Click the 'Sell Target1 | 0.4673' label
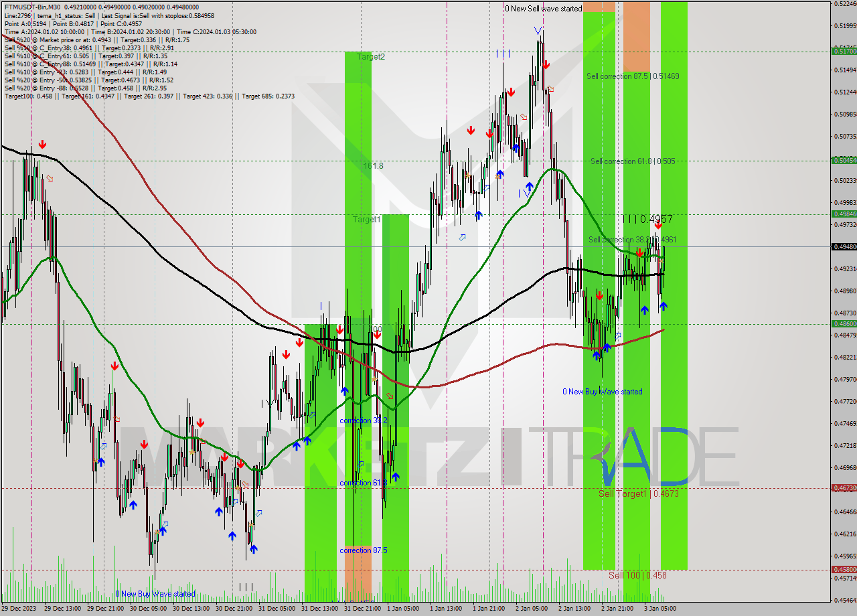Screen dimensions: 857x616 (x=639, y=493)
